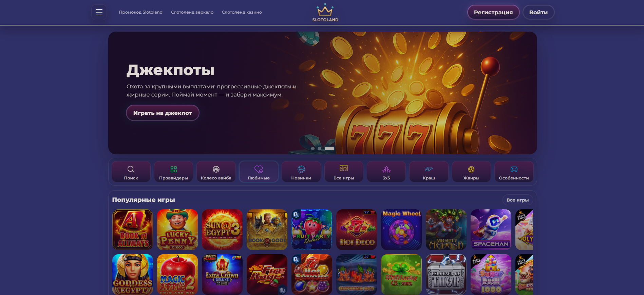Click the Войти login button
This screenshot has height=295, width=644.
point(538,12)
